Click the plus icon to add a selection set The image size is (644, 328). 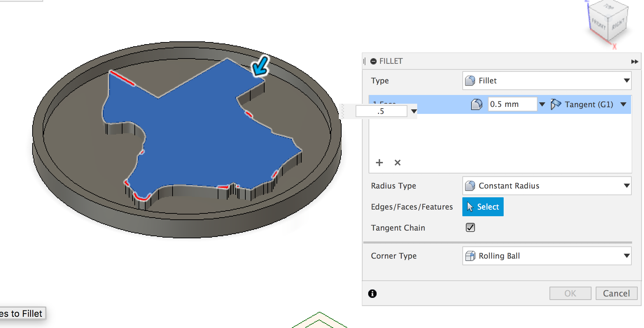coord(379,162)
